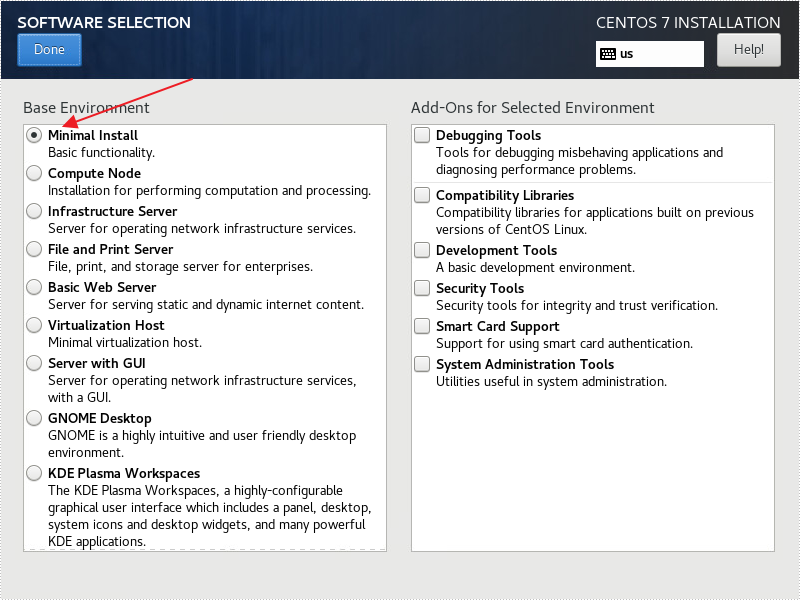
Task: Click the 'Security Tools' label
Action: tap(480, 288)
